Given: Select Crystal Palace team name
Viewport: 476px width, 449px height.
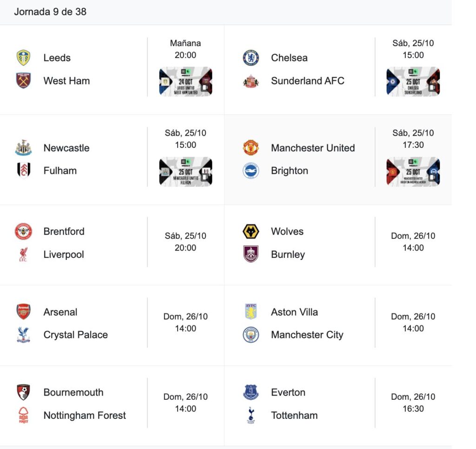Looking at the screenshot, I should [x=75, y=335].
